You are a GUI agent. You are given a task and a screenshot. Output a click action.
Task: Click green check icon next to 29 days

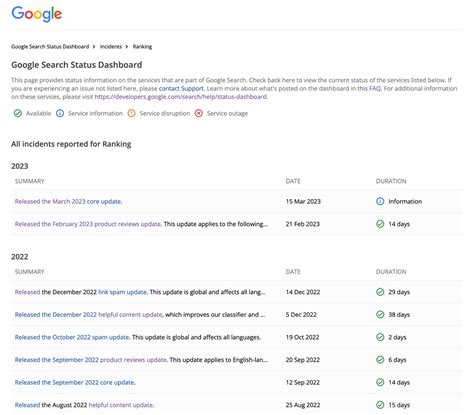380,292
